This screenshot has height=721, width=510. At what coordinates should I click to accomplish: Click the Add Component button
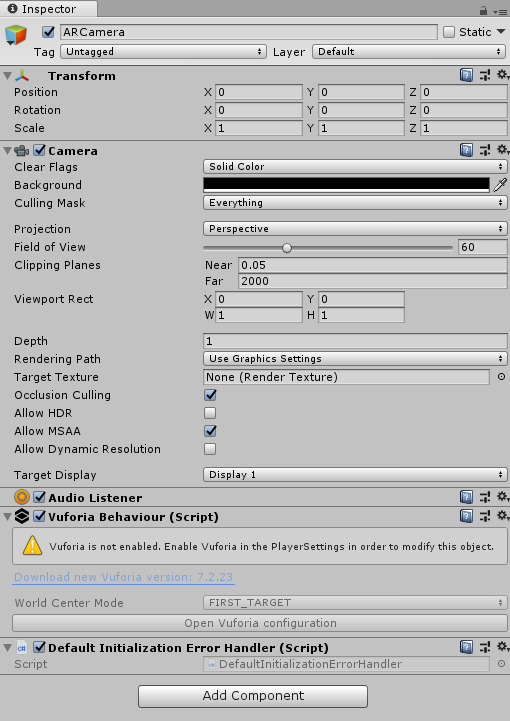click(x=253, y=696)
